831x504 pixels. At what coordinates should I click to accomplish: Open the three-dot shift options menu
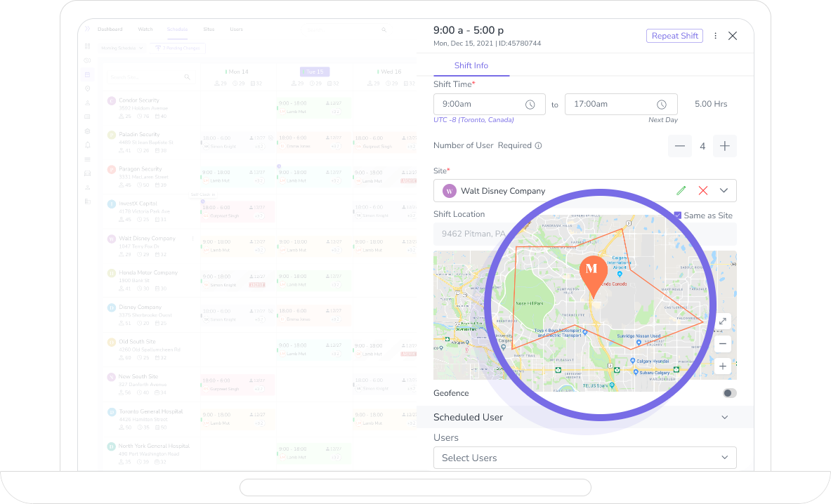point(716,36)
